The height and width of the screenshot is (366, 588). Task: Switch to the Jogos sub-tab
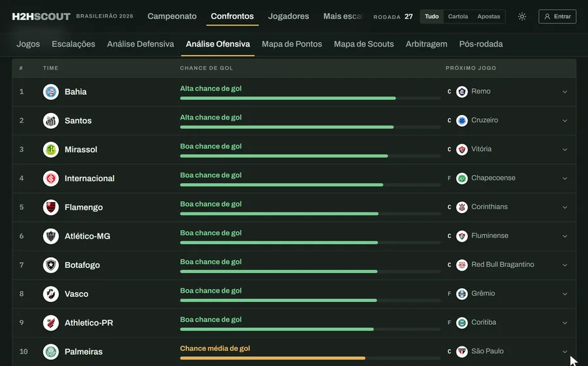pos(28,44)
